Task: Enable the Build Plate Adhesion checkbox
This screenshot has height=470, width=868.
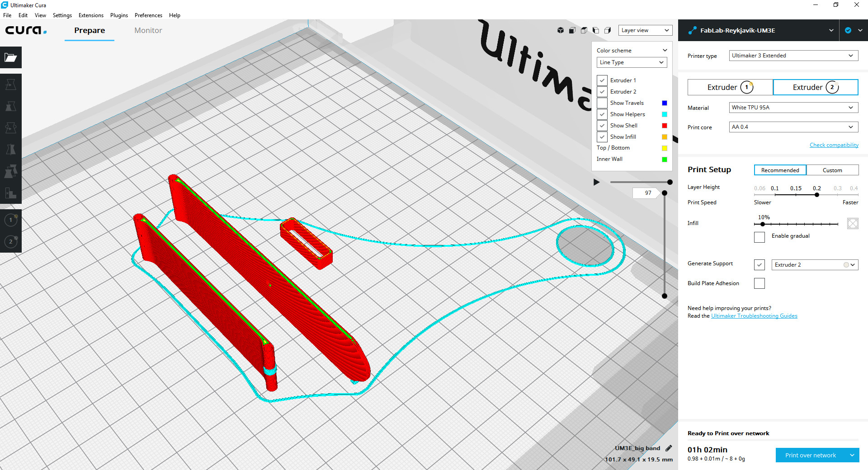Action: coord(759,283)
